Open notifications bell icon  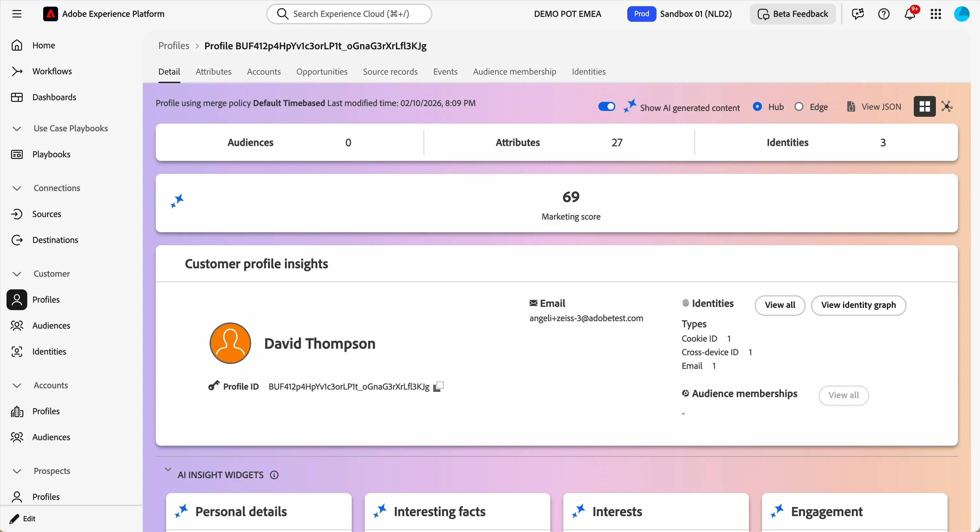pos(910,14)
